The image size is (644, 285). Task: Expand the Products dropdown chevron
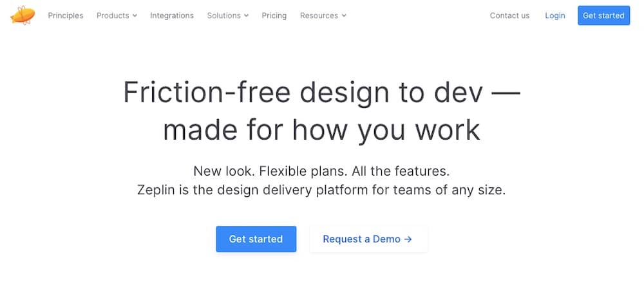(x=135, y=15)
